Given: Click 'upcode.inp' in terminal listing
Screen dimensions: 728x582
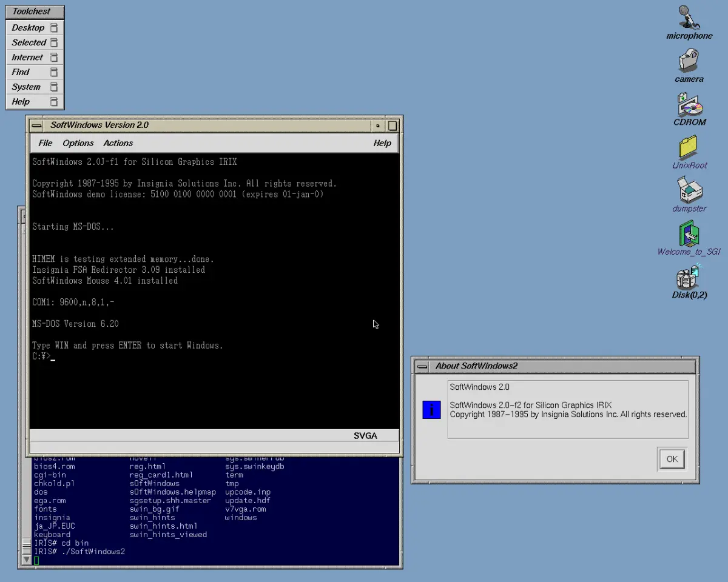Looking at the screenshot, I should coord(248,492).
